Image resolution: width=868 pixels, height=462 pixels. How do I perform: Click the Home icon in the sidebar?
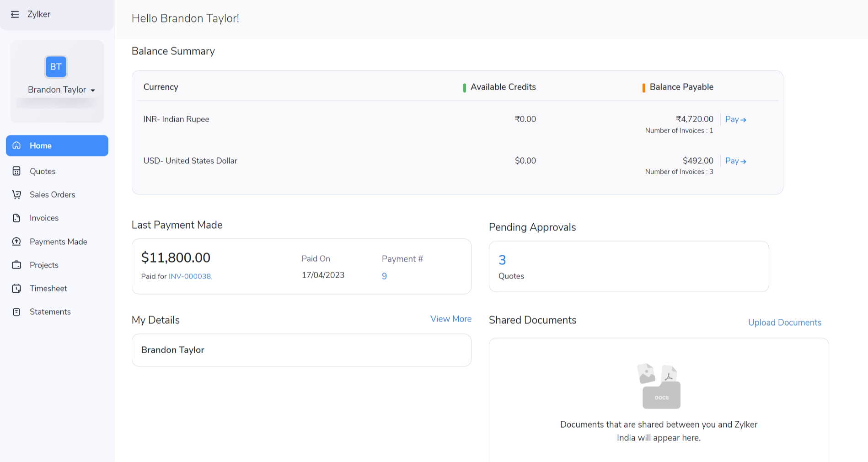click(17, 145)
